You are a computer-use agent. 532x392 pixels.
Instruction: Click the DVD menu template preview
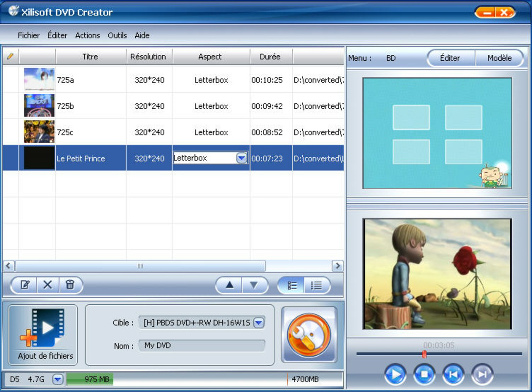point(437,133)
